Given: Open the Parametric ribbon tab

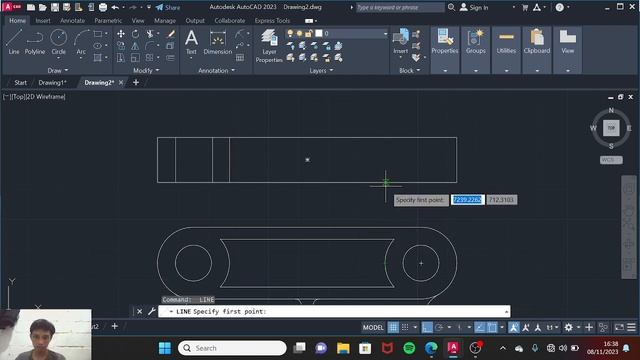Looking at the screenshot, I should [108, 20].
